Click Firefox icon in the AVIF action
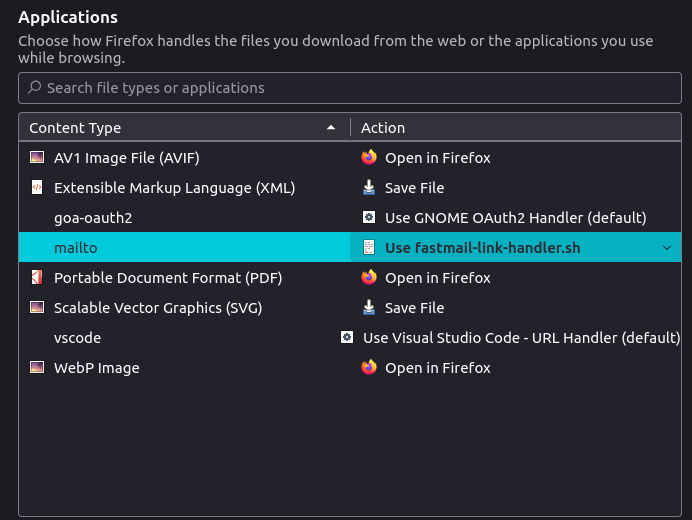The image size is (692, 520). 369,157
